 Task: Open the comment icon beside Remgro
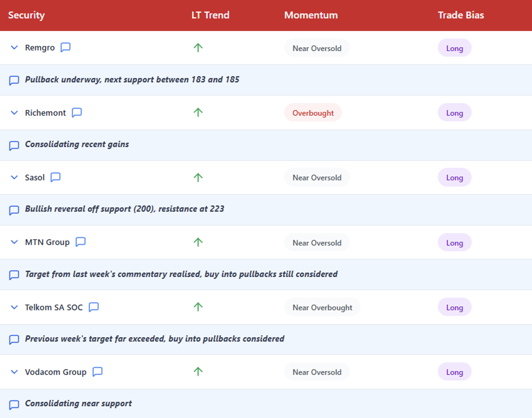(x=66, y=47)
